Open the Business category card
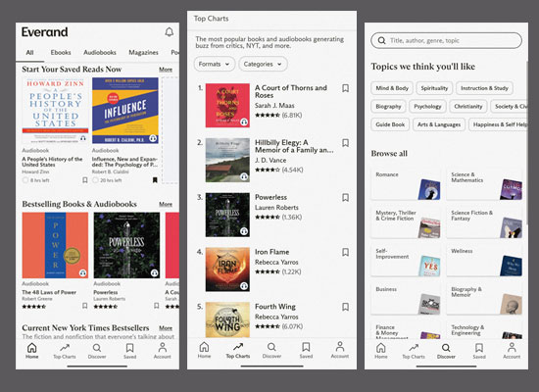539x392 pixels. [406, 299]
